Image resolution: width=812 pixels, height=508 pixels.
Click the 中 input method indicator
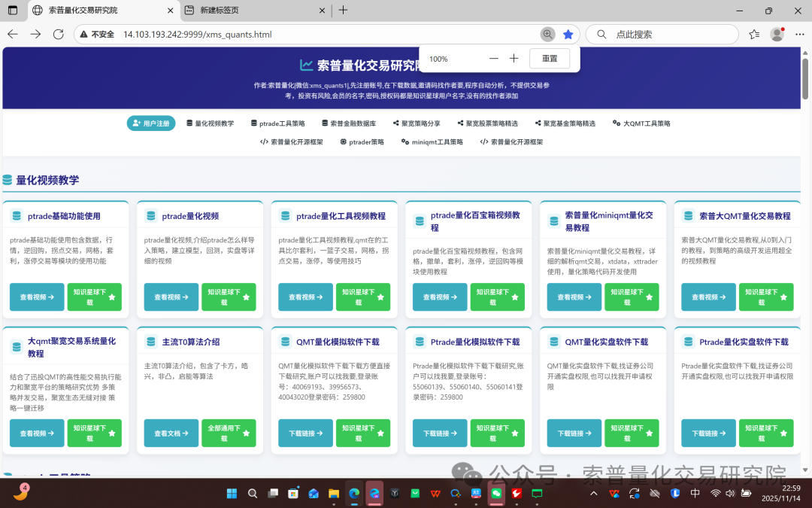click(x=695, y=493)
